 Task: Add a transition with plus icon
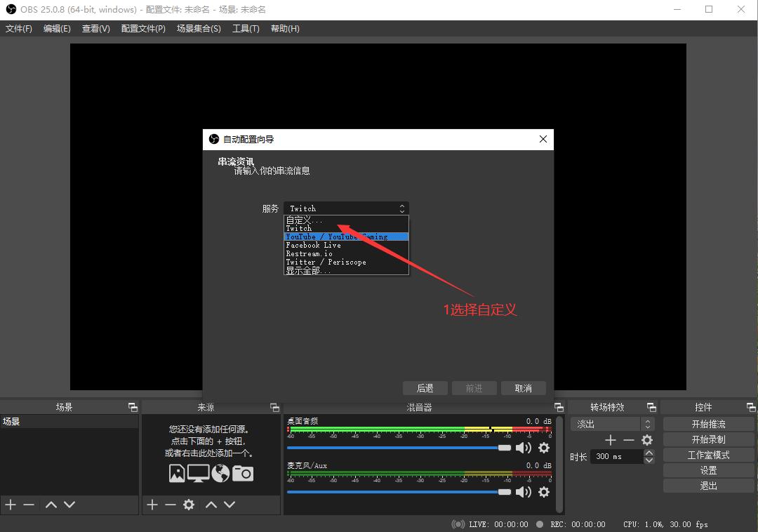611,440
